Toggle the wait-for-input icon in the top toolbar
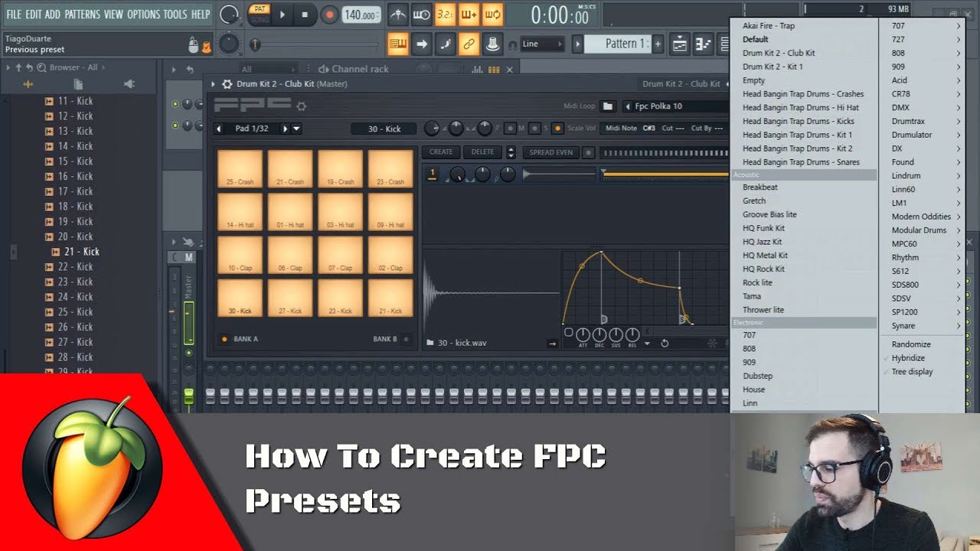This screenshot has width=980, height=551. tap(421, 15)
